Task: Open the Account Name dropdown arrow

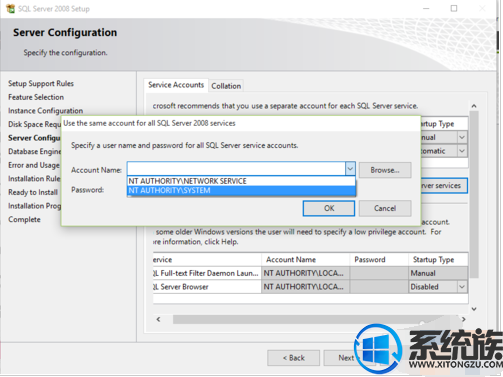Action: pos(350,169)
